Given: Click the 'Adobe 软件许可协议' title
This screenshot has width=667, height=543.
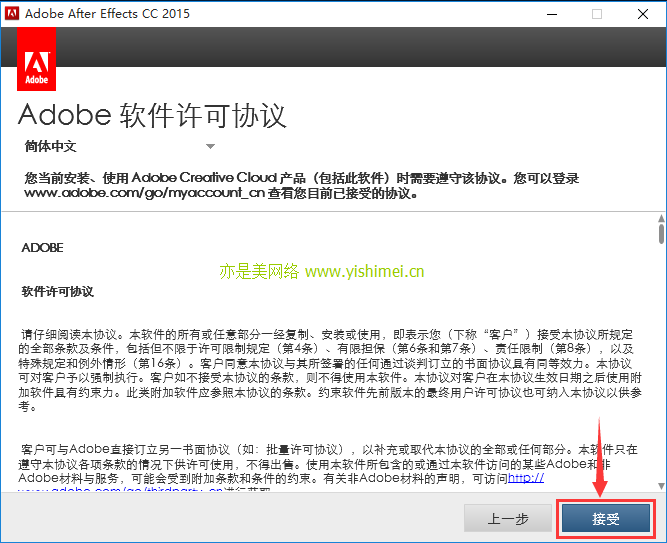Looking at the screenshot, I should coord(152,115).
